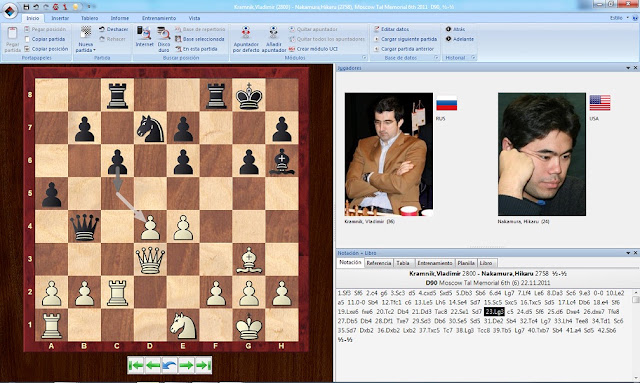Select the Entrenamiento tab in notation panel
Screen dimensions: 640x383
click(x=435, y=263)
